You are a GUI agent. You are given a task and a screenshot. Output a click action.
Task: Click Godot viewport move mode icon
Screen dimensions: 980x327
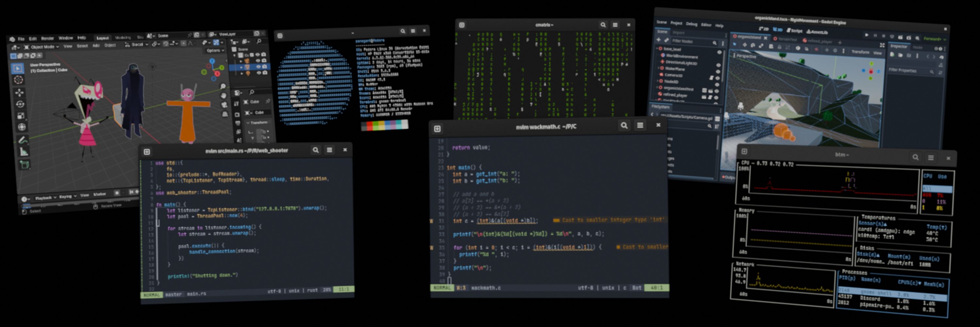click(745, 45)
